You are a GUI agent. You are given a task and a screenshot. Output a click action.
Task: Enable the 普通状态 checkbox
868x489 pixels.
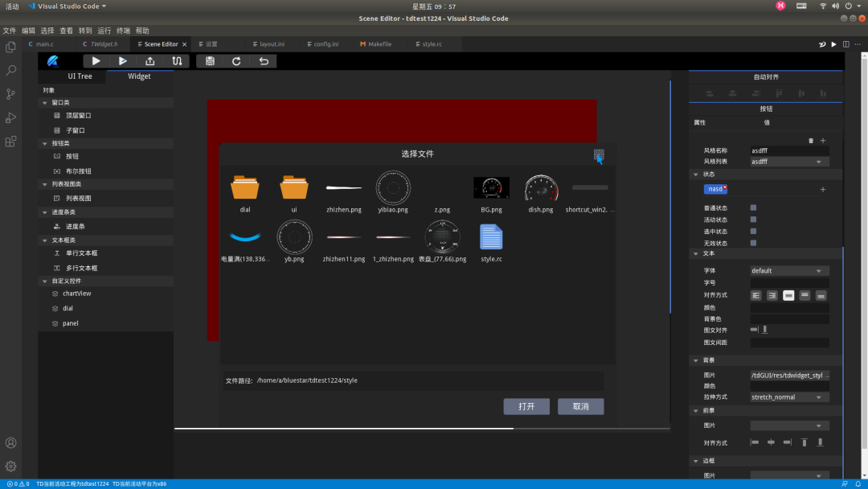tap(753, 208)
